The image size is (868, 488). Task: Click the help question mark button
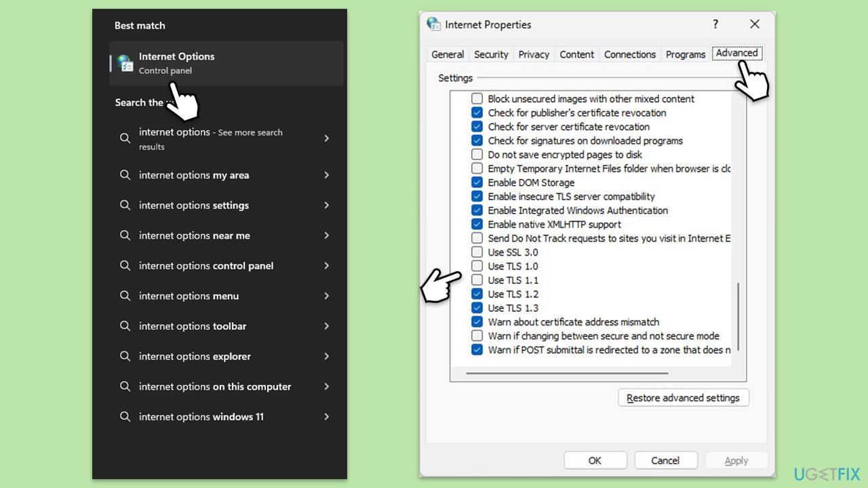click(x=715, y=24)
